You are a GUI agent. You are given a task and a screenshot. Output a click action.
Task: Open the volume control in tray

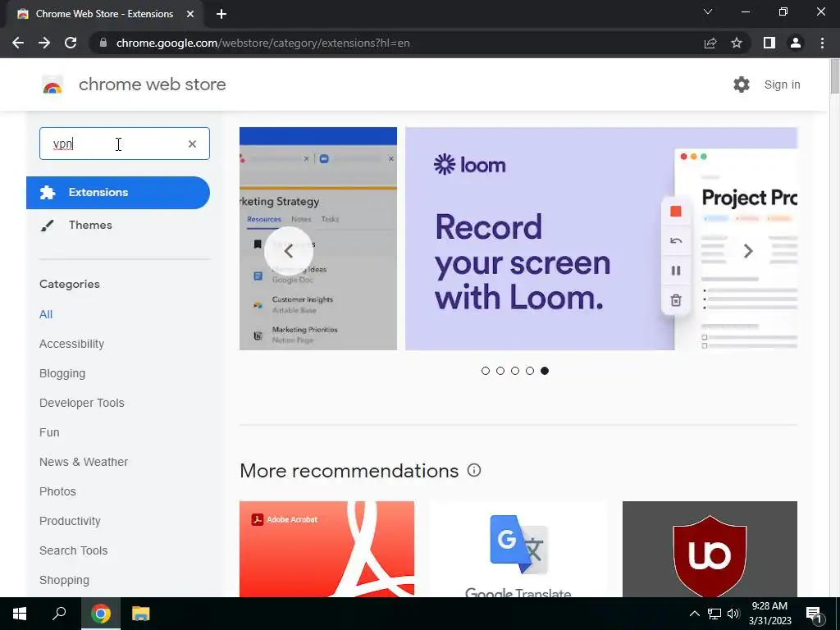pos(733,614)
